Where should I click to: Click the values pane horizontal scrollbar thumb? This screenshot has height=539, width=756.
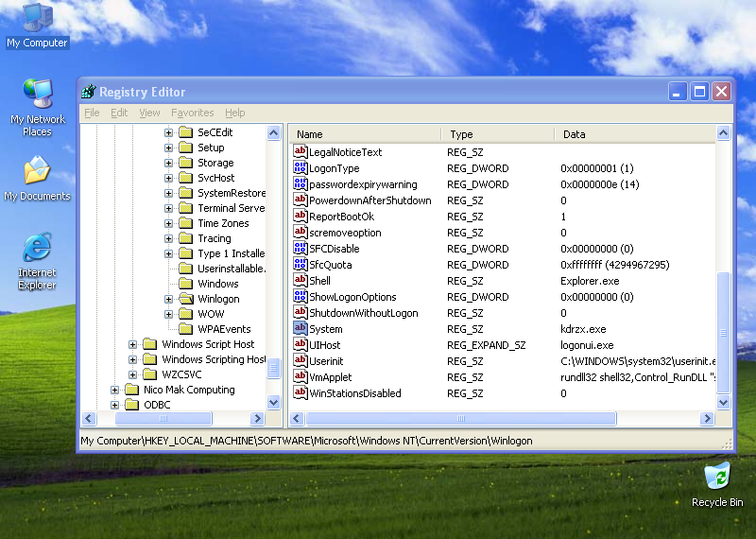[x=461, y=418]
